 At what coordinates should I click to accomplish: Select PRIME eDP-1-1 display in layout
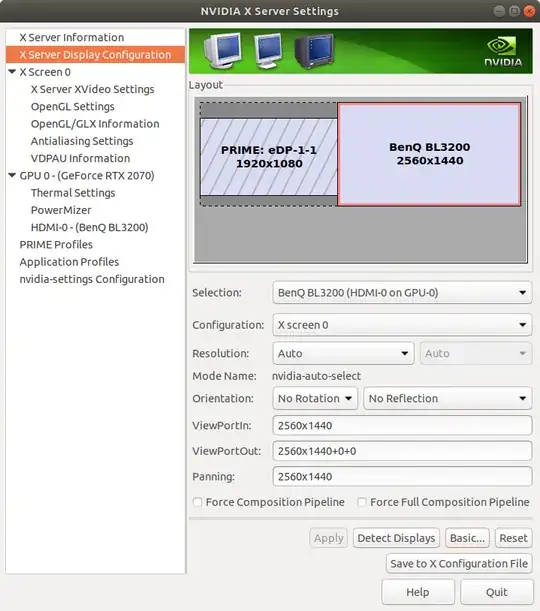pos(268,157)
